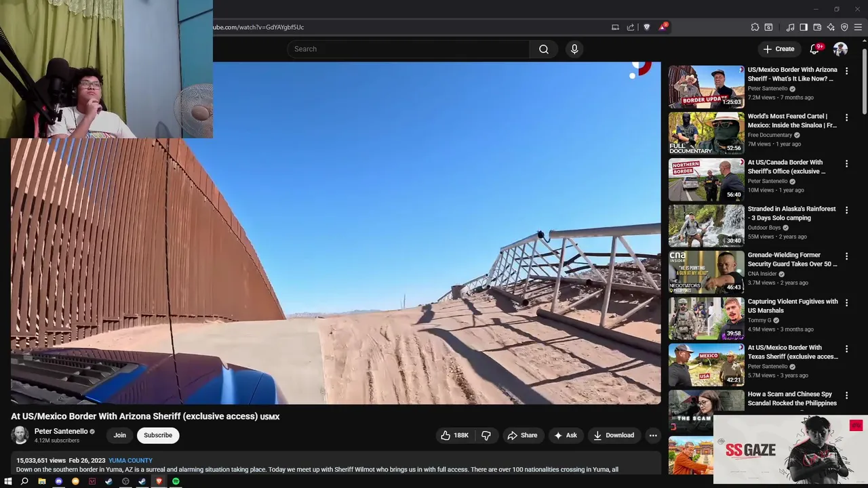
Task: Subscribe to Peter Santenello channel
Action: pos(157,435)
